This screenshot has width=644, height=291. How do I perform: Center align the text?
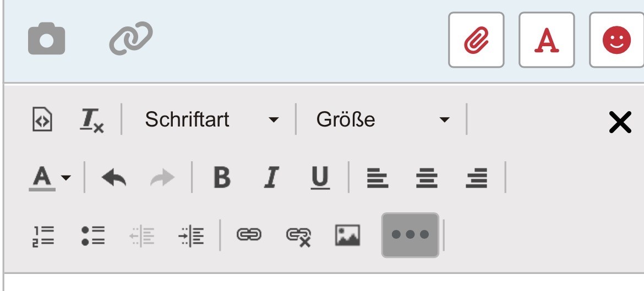pyautogui.click(x=427, y=178)
